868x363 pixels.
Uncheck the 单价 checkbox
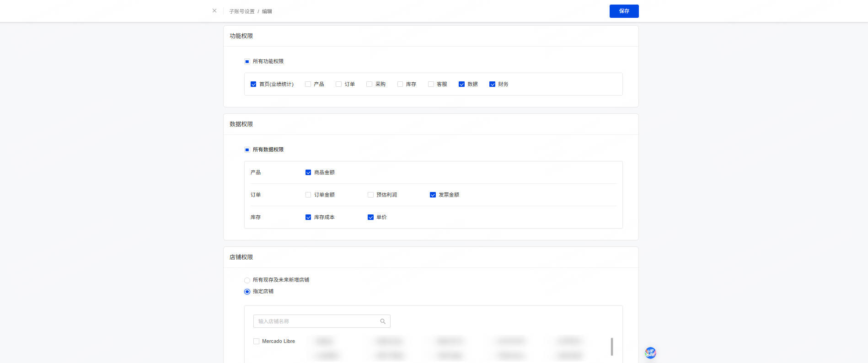click(x=370, y=217)
